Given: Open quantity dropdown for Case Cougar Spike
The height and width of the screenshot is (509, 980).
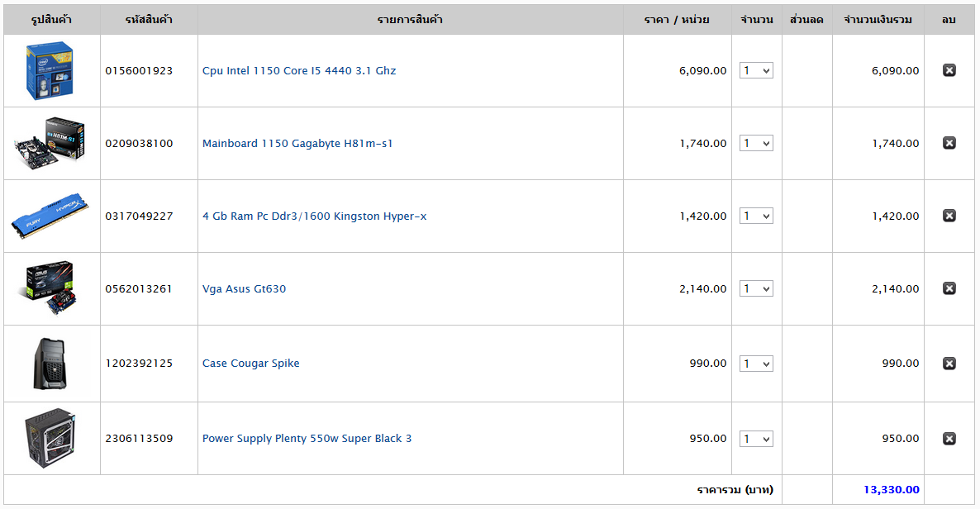Looking at the screenshot, I should tap(756, 364).
